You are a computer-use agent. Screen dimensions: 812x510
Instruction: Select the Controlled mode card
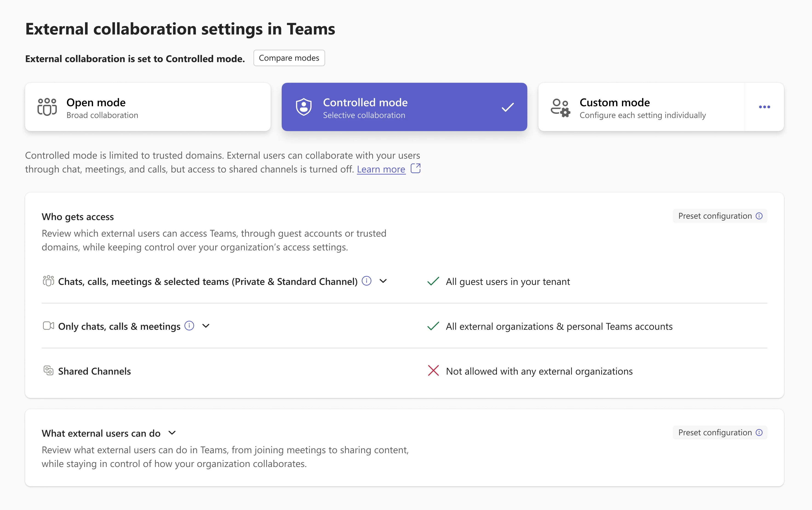pos(404,107)
